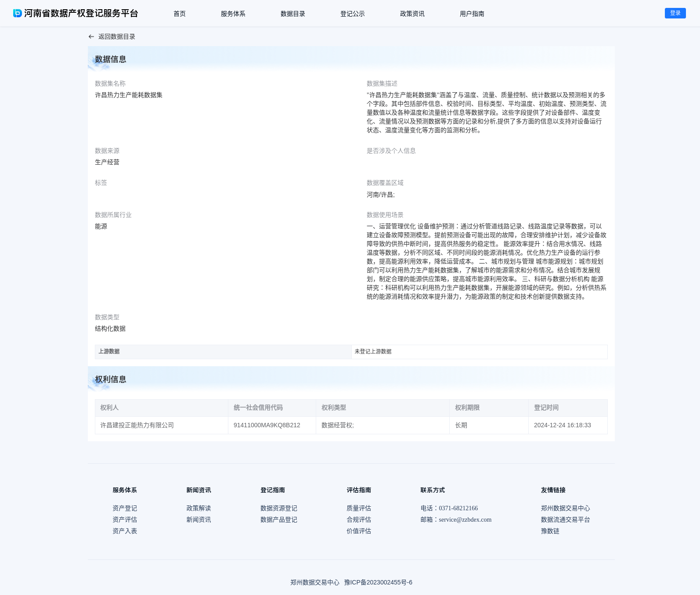
Task: Click the 权利类型 column header
Action: coord(382,407)
